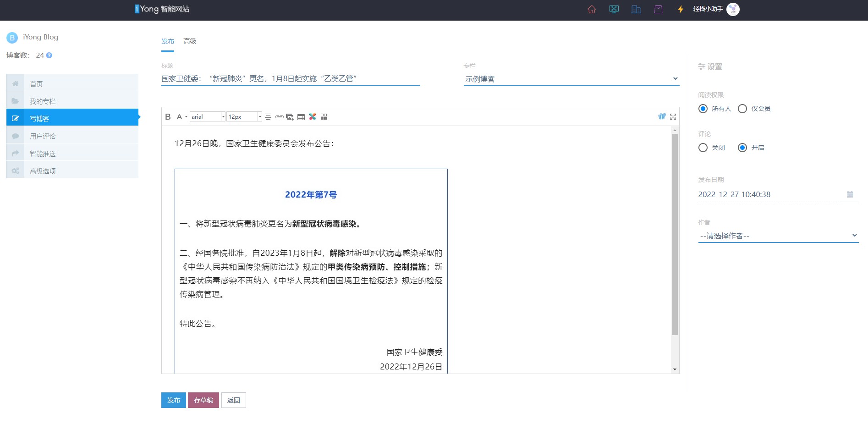868x424 pixels.
Task: Click the yellow lightning bolt icon
Action: coord(681,9)
